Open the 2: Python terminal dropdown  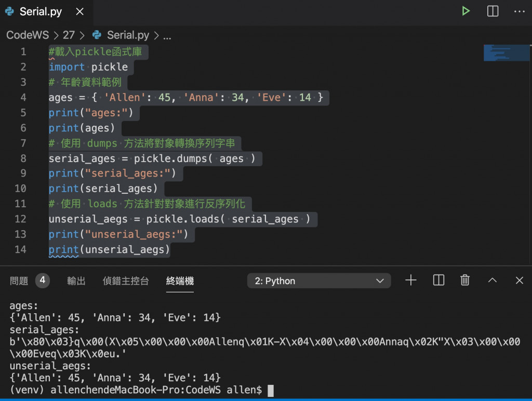point(319,281)
